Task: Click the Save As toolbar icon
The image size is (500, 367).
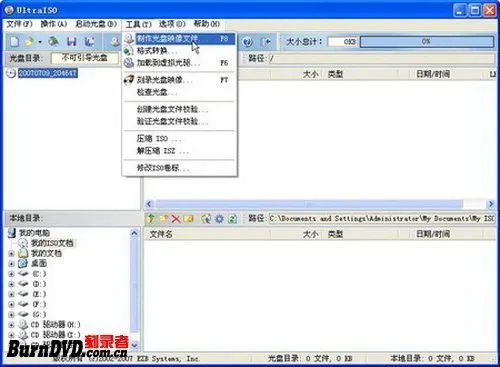Action: tap(89, 42)
